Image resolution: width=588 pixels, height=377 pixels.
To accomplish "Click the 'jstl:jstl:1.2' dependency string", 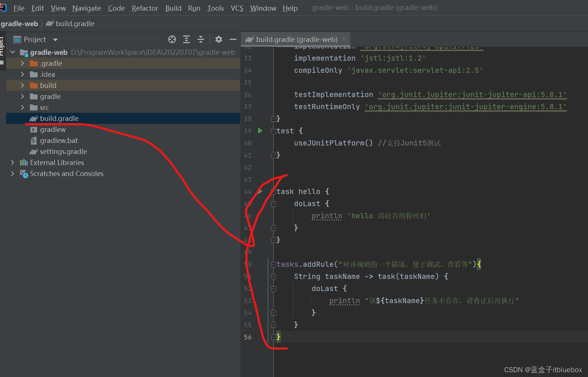I will tap(393, 58).
